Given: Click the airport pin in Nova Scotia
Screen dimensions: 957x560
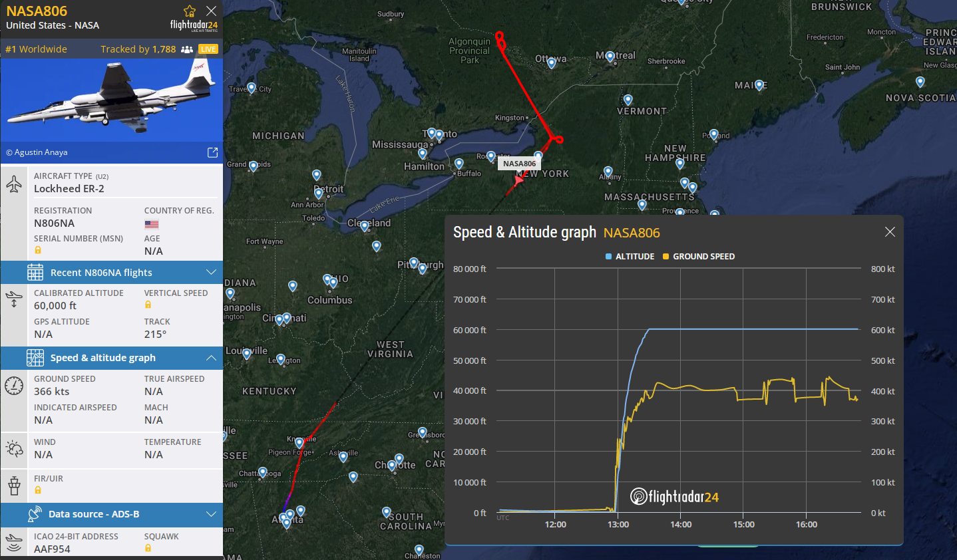Looking at the screenshot, I should [x=920, y=82].
